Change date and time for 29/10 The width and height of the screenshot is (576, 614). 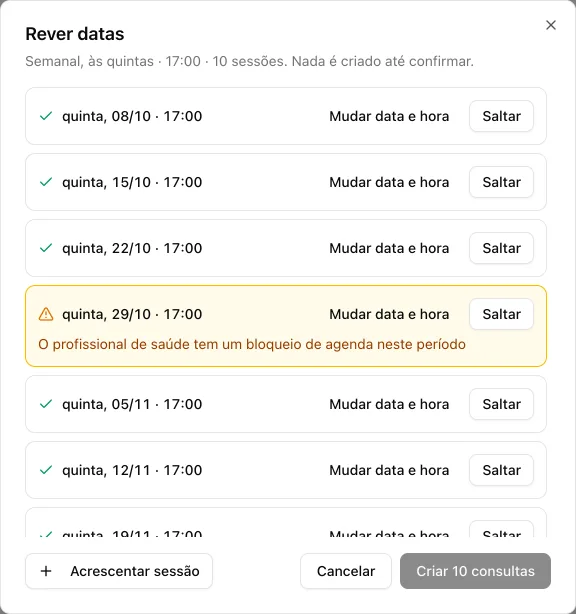389,314
